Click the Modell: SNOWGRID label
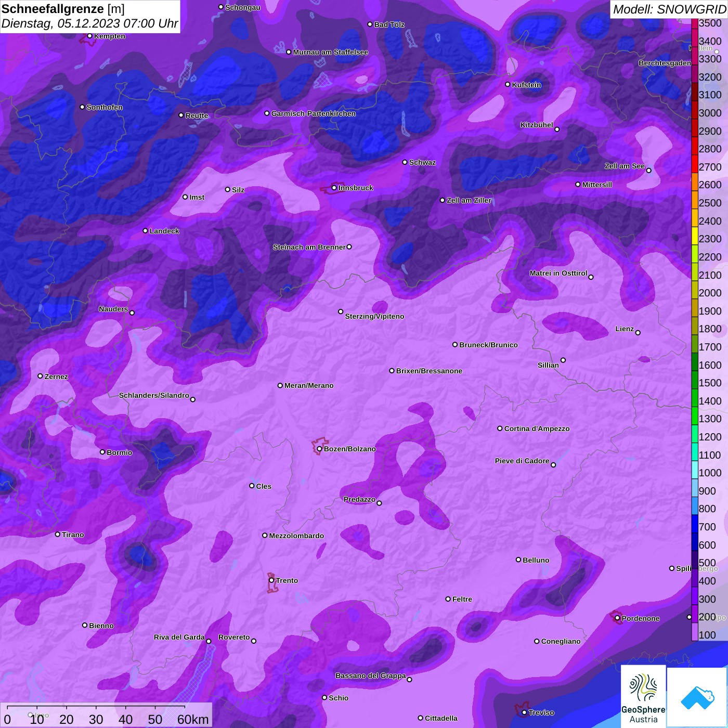 point(669,9)
